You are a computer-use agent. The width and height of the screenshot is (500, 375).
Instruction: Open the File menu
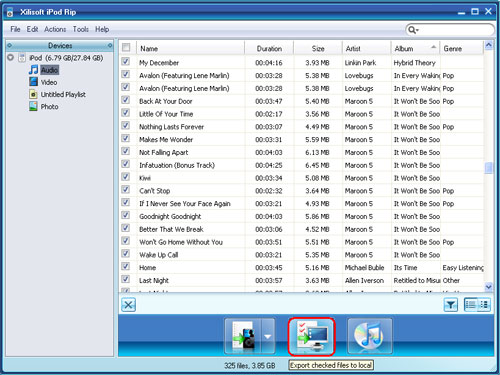(15, 29)
